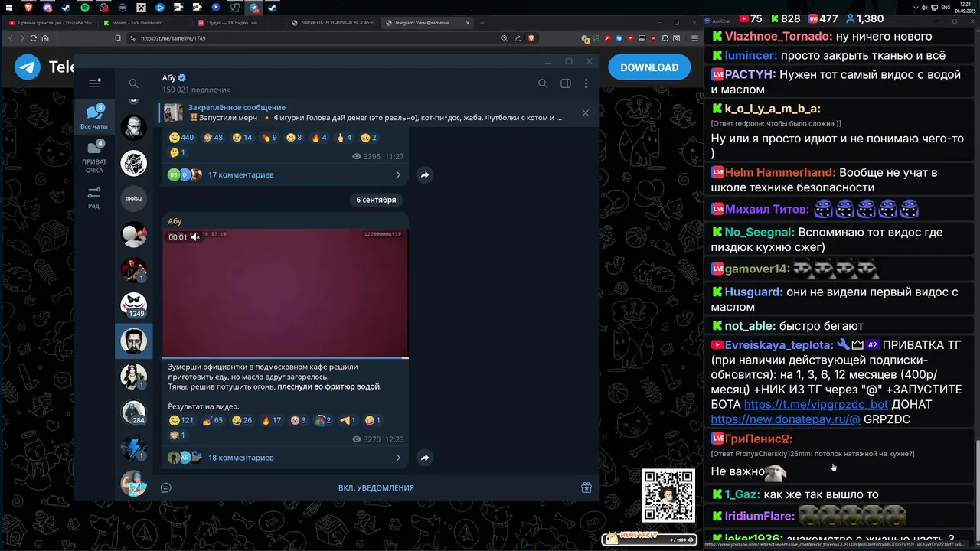Open the new.donatepay.ru link in chat

786,419
